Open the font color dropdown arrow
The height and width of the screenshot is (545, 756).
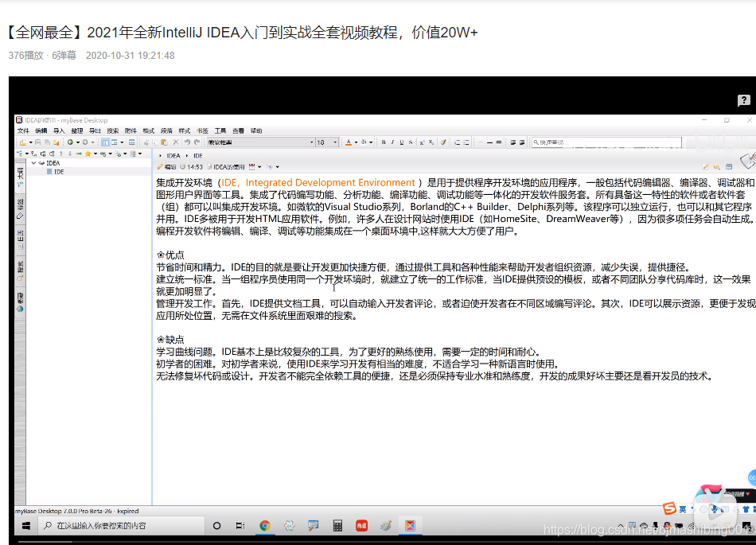(357, 142)
